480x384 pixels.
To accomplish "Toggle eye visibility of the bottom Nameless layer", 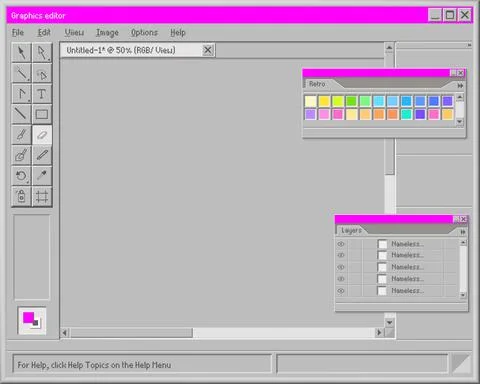I will click(341, 291).
